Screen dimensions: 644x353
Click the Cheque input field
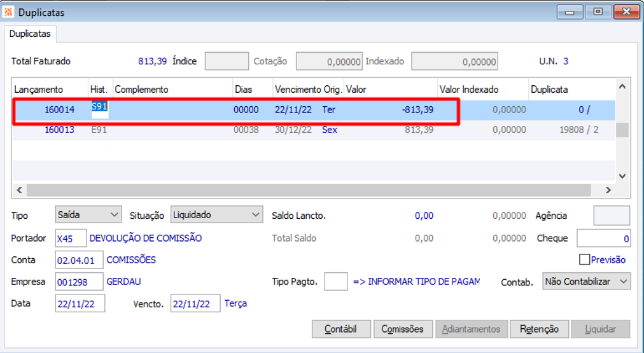pyautogui.click(x=603, y=238)
